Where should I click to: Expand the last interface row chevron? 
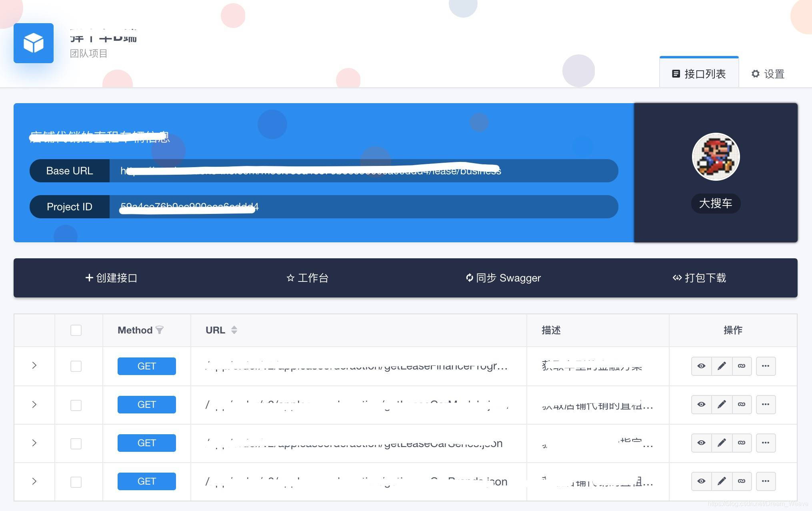click(34, 481)
